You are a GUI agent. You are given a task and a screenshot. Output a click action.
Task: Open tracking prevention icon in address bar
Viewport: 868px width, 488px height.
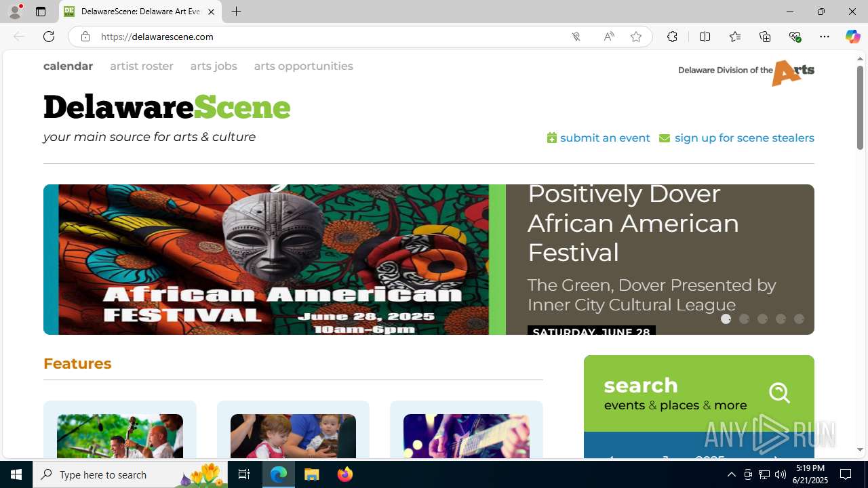(x=576, y=37)
